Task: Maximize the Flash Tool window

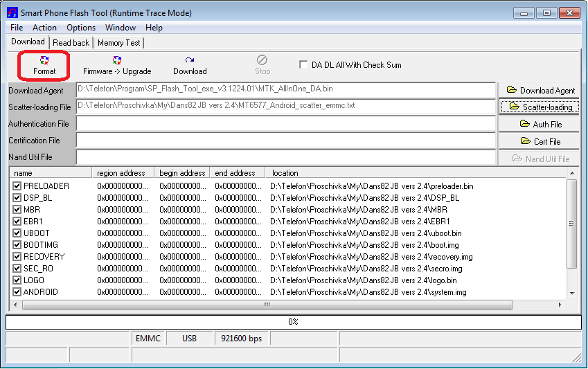Action: [546, 13]
